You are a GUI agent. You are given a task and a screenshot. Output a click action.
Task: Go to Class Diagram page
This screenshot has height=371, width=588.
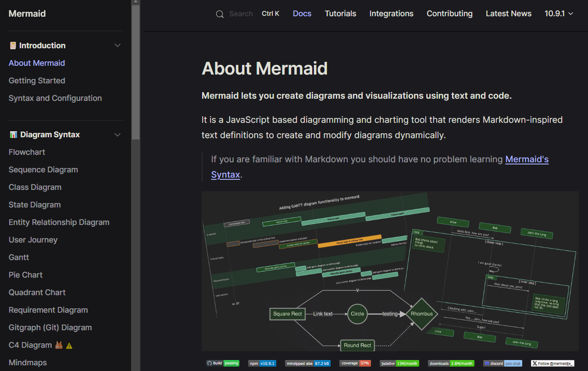(35, 187)
